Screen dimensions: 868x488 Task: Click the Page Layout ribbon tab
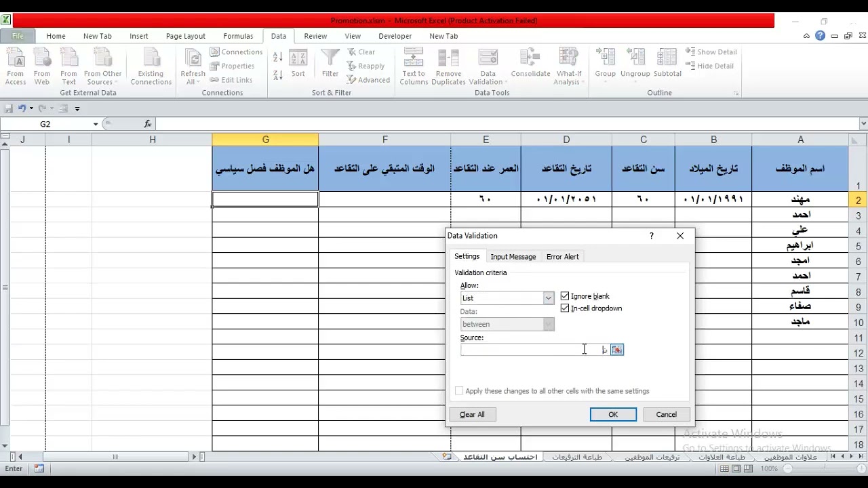pos(186,36)
